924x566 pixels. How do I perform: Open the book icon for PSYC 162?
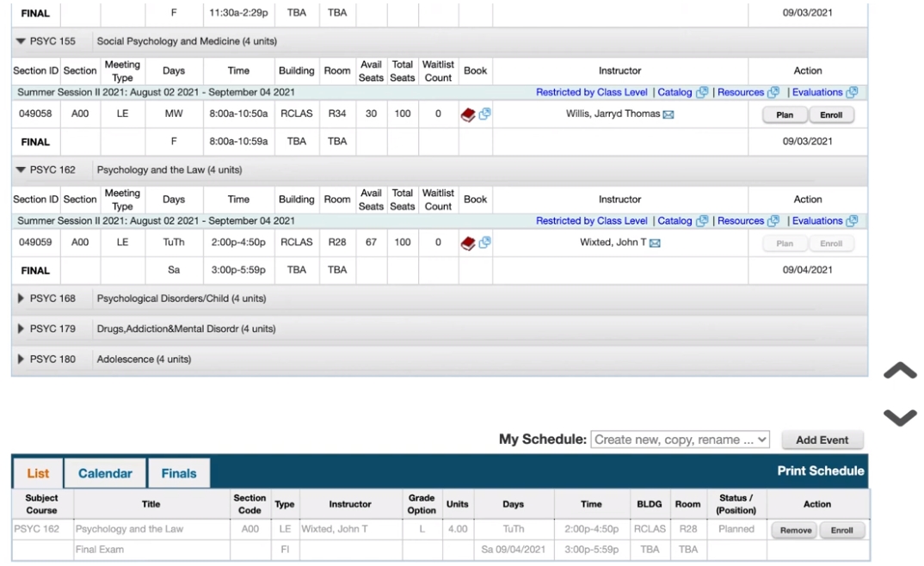[468, 243]
